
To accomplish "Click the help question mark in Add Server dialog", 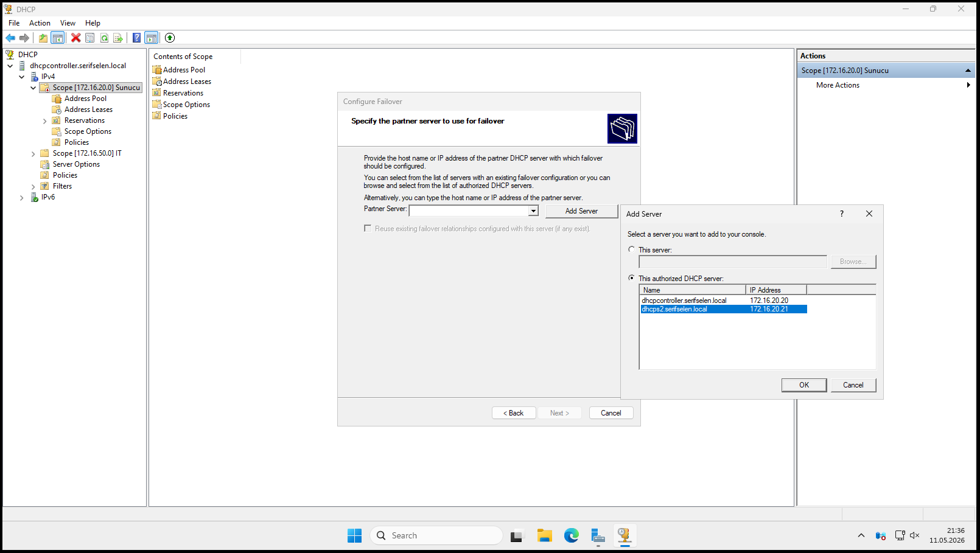I will click(842, 214).
